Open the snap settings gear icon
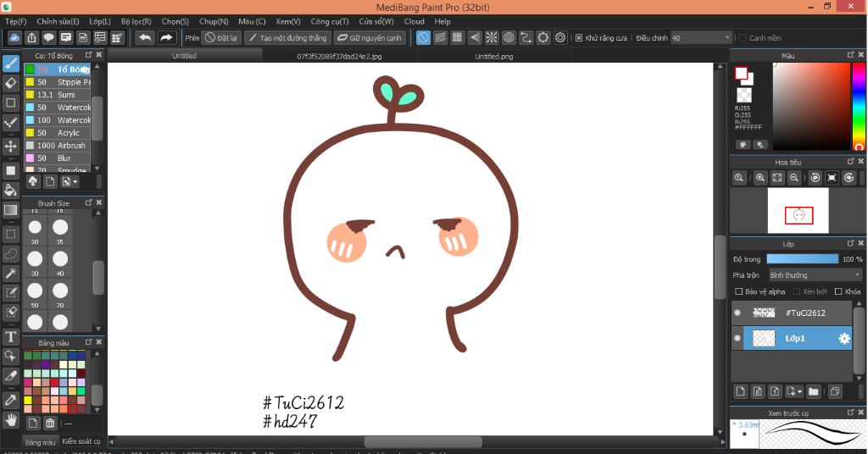868x454 pixels. point(561,37)
